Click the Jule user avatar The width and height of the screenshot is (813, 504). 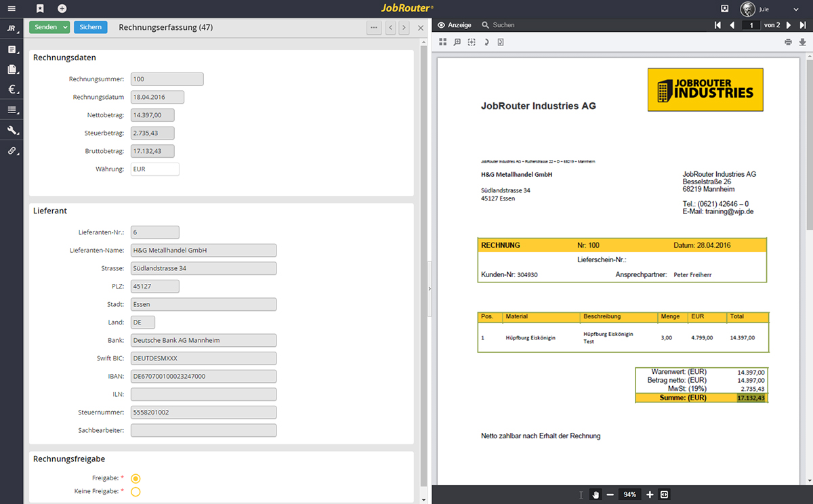[748, 9]
